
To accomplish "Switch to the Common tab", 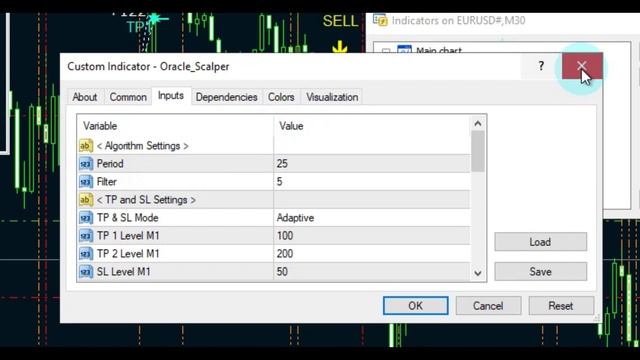I will [128, 97].
